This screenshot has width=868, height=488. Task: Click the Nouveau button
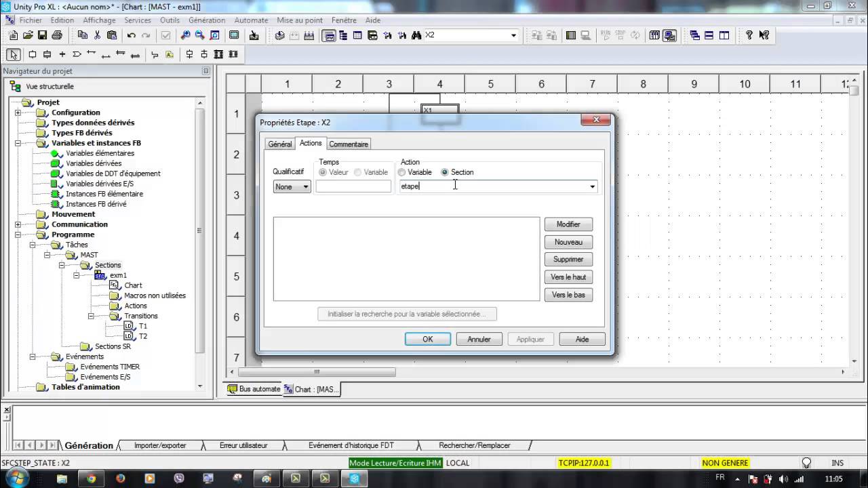click(568, 242)
